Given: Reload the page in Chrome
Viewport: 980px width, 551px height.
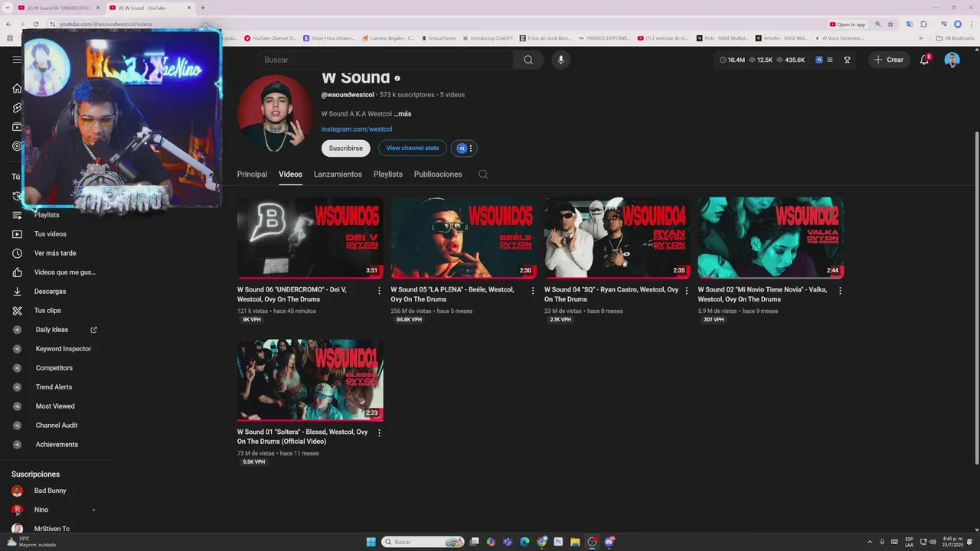Looking at the screenshot, I should [36, 24].
